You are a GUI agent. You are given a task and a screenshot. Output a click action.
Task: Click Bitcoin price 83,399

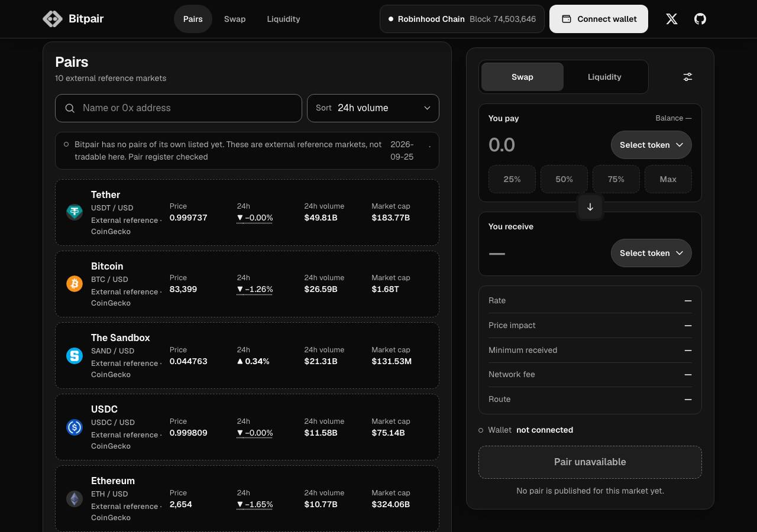(x=183, y=289)
